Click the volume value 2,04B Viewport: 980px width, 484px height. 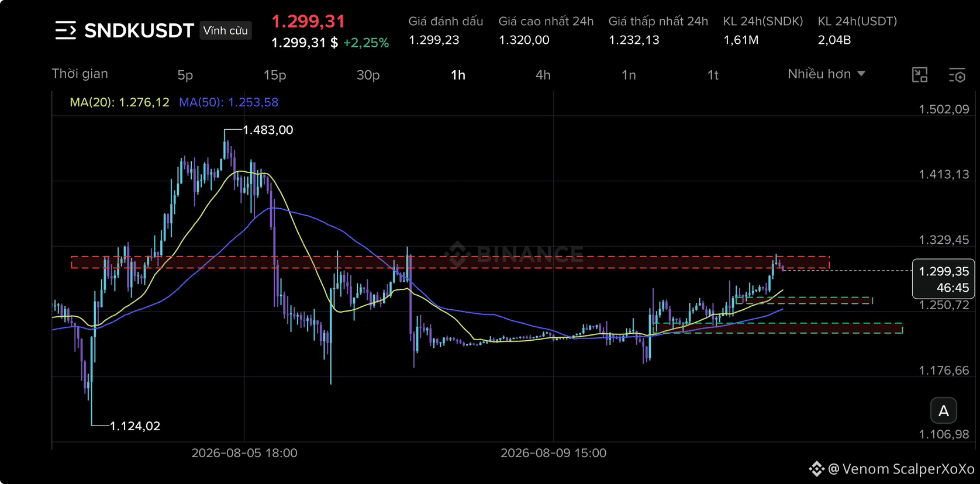pos(834,40)
